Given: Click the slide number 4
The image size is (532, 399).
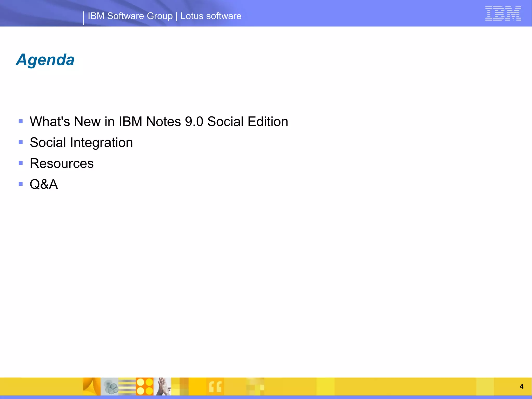Looking at the screenshot, I should [x=521, y=386].
